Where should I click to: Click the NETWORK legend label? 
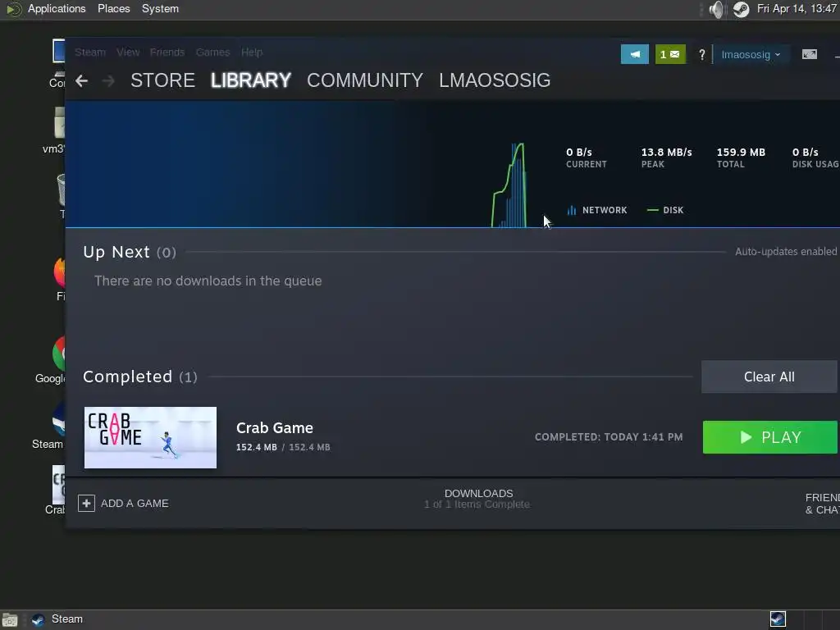click(x=605, y=210)
